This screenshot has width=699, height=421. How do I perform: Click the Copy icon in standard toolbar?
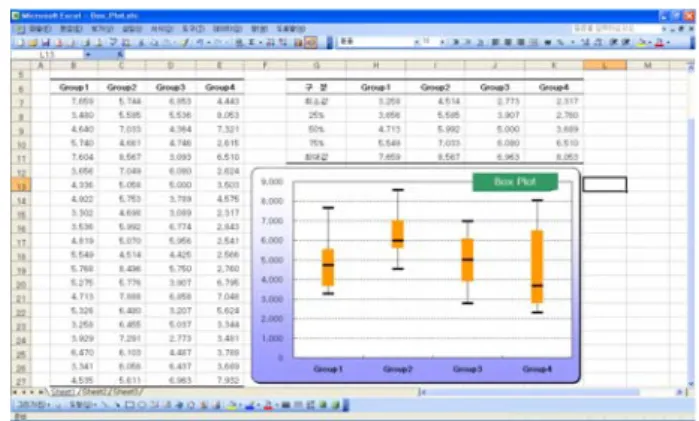point(154,42)
